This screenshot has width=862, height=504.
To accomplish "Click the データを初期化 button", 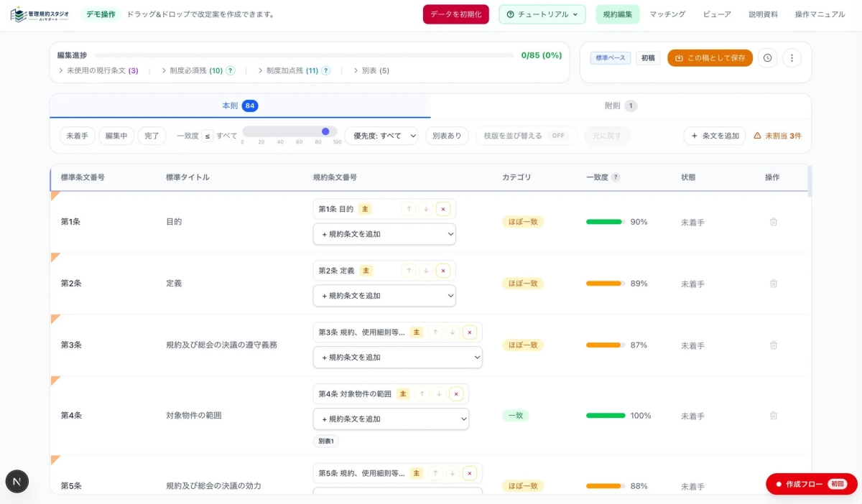I will pos(456,14).
